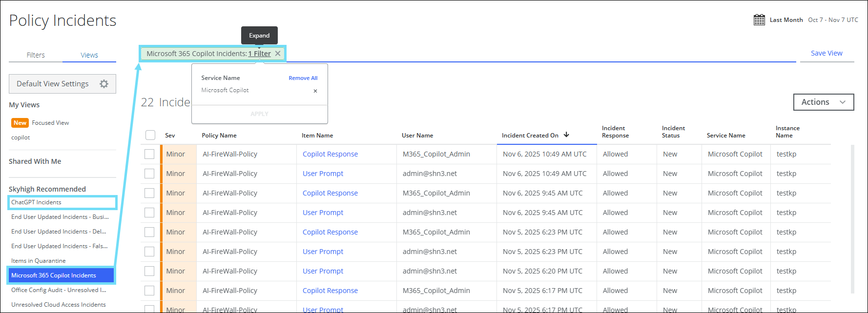Remove the Microsoft Copilot service name filter
The image size is (868, 313).
pyautogui.click(x=315, y=91)
